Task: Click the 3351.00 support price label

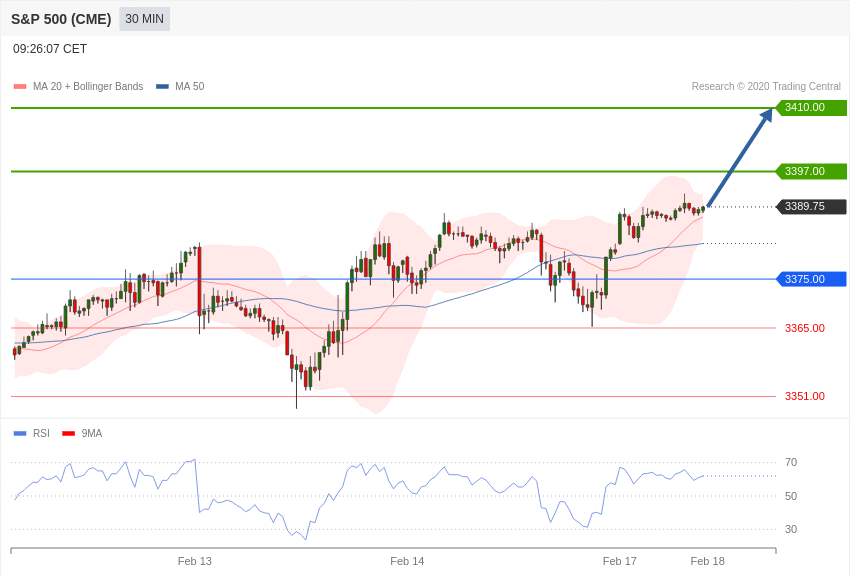Action: [x=804, y=396]
